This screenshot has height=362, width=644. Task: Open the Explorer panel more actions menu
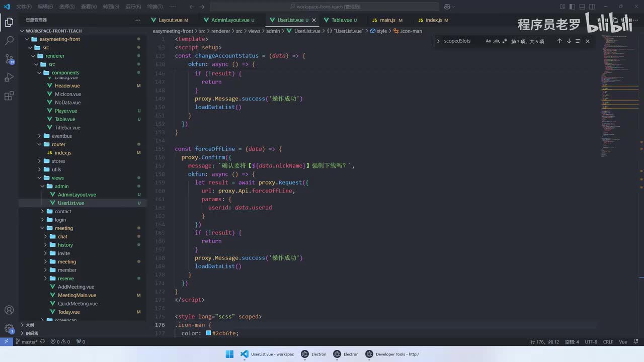pyautogui.click(x=138, y=20)
